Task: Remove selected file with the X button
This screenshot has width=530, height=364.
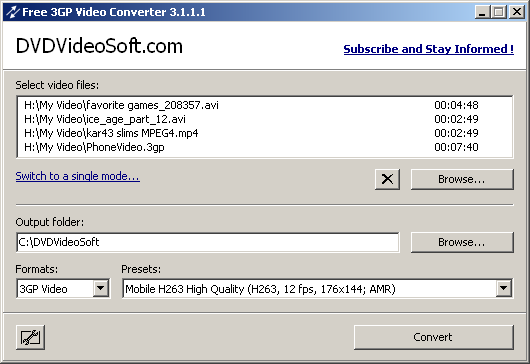Action: [x=387, y=179]
